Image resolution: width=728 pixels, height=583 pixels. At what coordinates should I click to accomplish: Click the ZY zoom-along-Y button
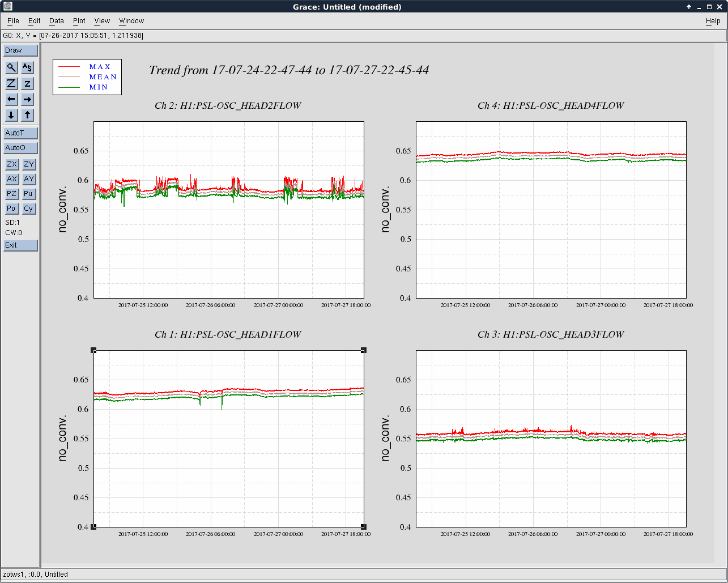pos(29,164)
